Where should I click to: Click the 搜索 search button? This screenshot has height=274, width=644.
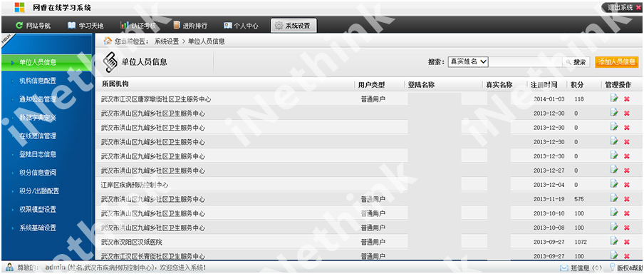(x=576, y=62)
